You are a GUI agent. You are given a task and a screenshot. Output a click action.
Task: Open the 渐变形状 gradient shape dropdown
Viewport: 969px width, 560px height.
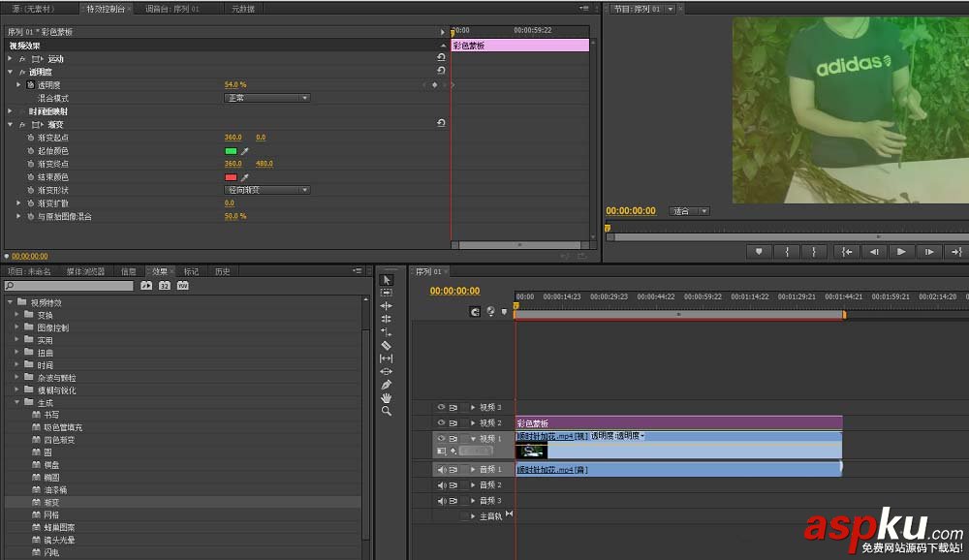pos(266,190)
